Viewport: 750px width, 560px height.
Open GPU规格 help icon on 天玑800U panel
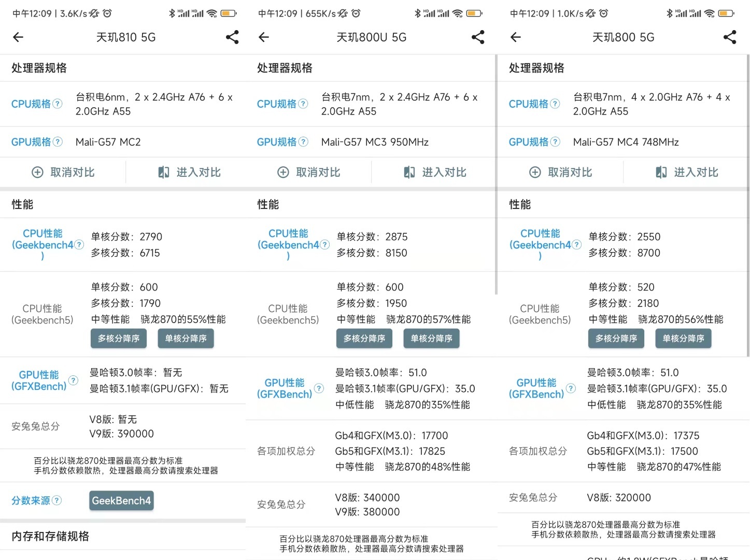[x=303, y=142]
